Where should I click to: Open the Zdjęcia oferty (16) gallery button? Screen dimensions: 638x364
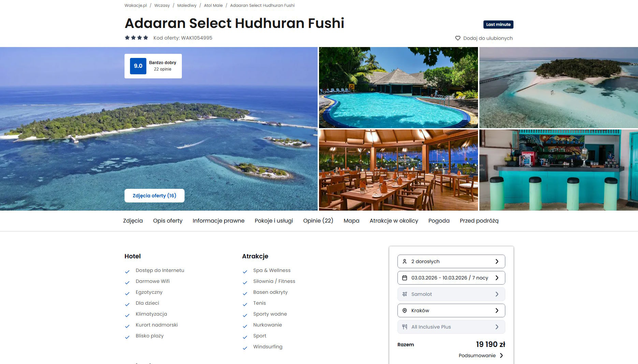coord(155,196)
